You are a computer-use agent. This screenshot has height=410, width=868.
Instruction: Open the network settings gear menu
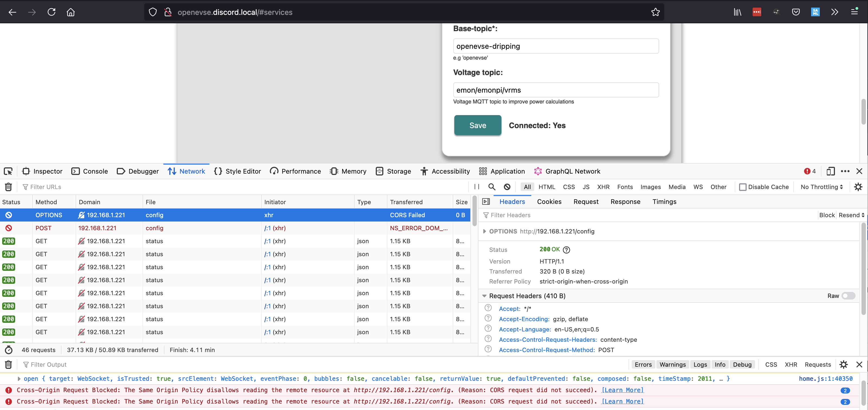pos(858,187)
